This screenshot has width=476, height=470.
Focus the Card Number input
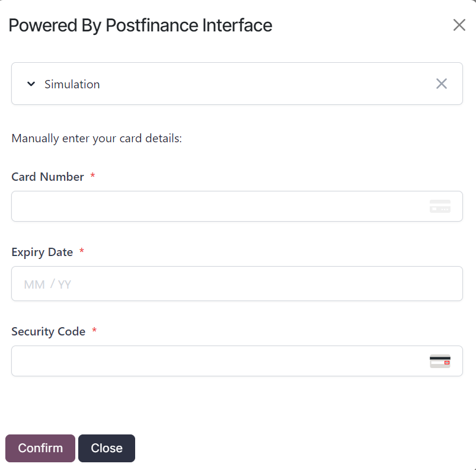(207, 206)
